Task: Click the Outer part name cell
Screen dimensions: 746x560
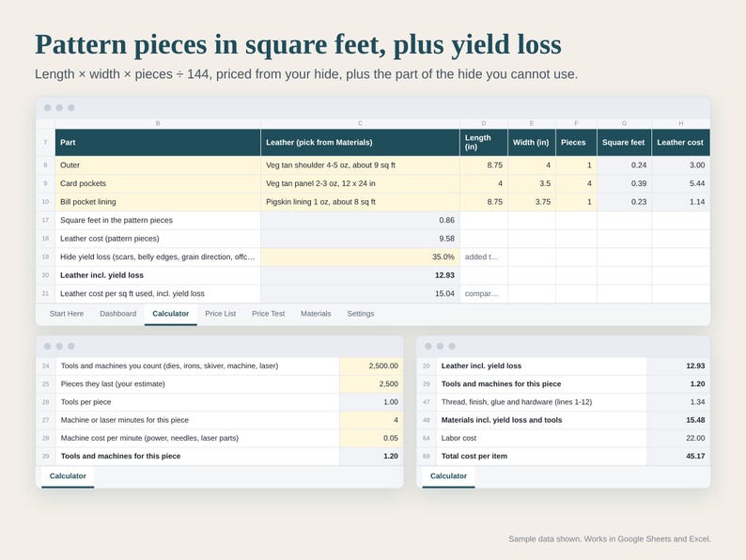Action: pos(158,165)
